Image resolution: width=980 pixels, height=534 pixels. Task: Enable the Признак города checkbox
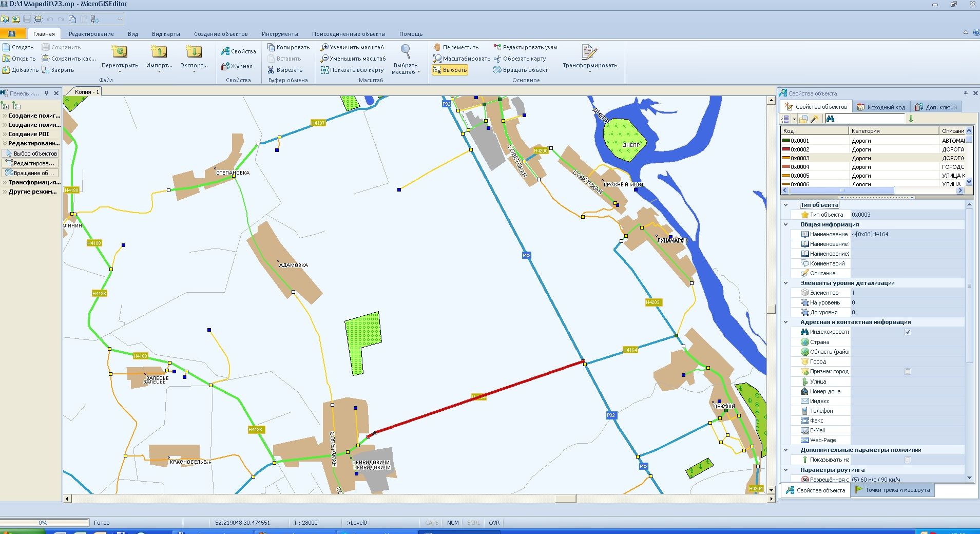click(908, 372)
